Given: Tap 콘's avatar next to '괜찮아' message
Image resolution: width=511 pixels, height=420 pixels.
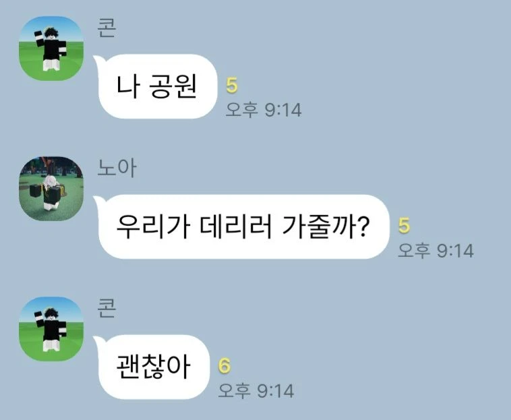Looking at the screenshot, I should tap(51, 329).
